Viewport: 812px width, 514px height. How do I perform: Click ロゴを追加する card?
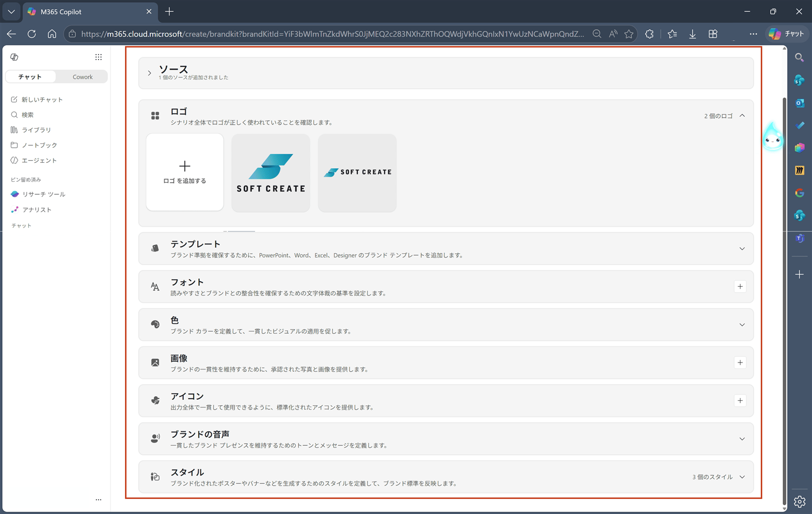click(185, 172)
